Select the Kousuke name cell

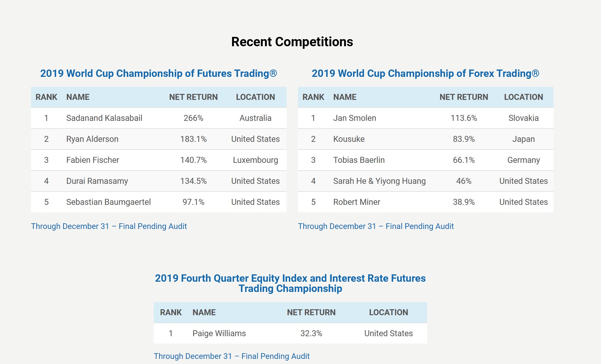pyautogui.click(x=349, y=139)
